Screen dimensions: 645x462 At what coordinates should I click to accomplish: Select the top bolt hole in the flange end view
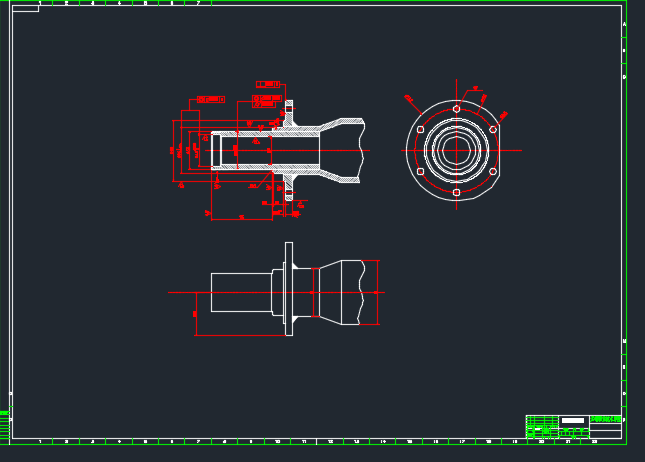point(456,109)
